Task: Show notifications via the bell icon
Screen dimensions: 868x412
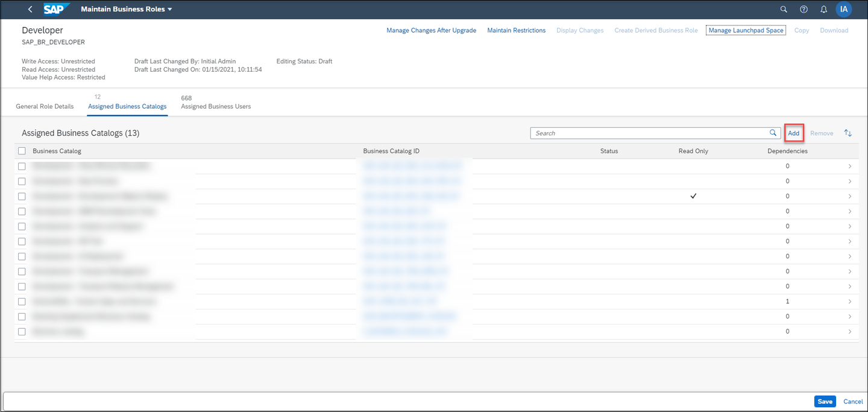Action: tap(824, 10)
